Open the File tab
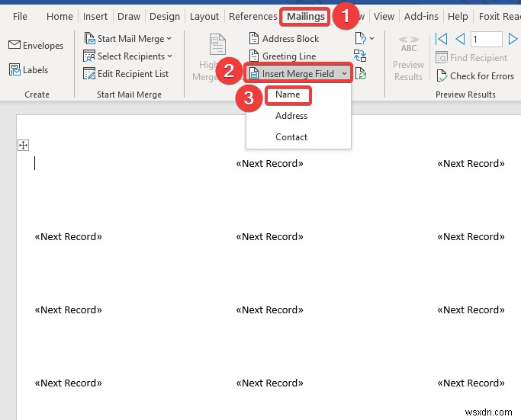Viewport: 521px width, 420px height. [x=20, y=16]
